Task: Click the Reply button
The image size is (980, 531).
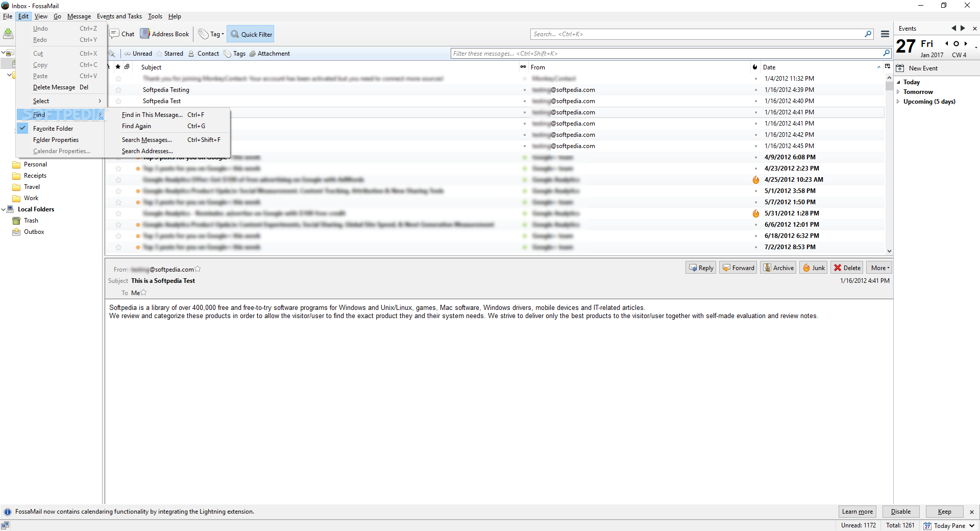Action: (701, 268)
